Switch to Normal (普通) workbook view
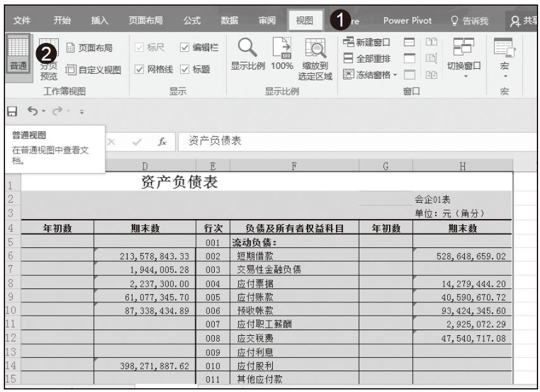 click(x=18, y=54)
